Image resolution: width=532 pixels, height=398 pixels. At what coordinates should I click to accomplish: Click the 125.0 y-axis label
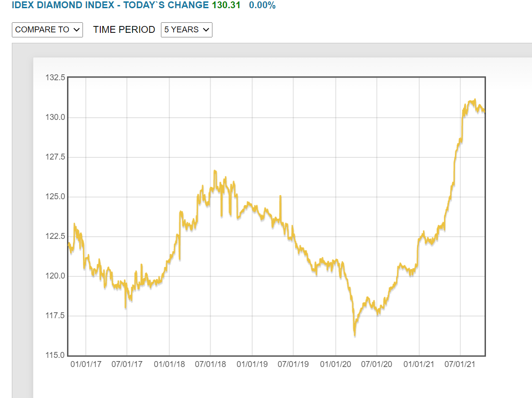click(x=55, y=197)
